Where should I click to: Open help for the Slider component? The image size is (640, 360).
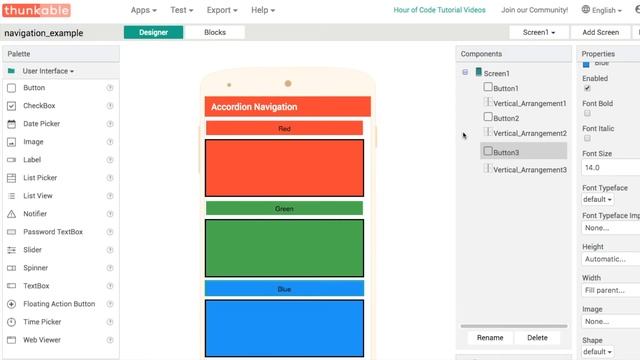110,250
